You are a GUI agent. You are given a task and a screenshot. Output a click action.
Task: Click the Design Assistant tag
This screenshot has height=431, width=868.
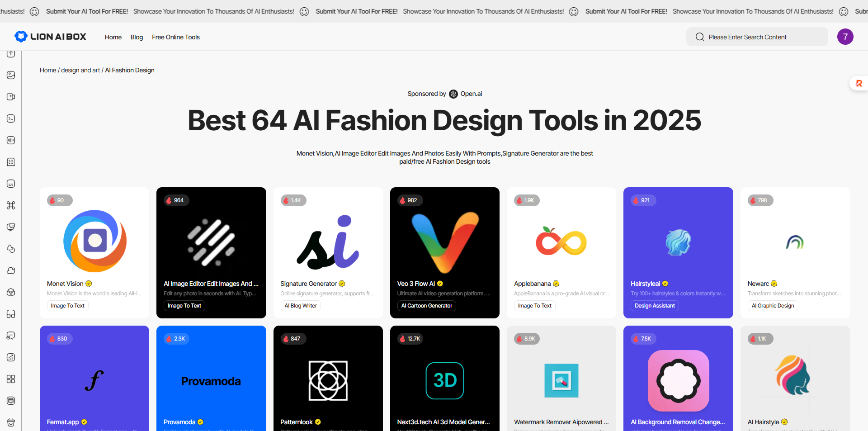click(x=655, y=306)
